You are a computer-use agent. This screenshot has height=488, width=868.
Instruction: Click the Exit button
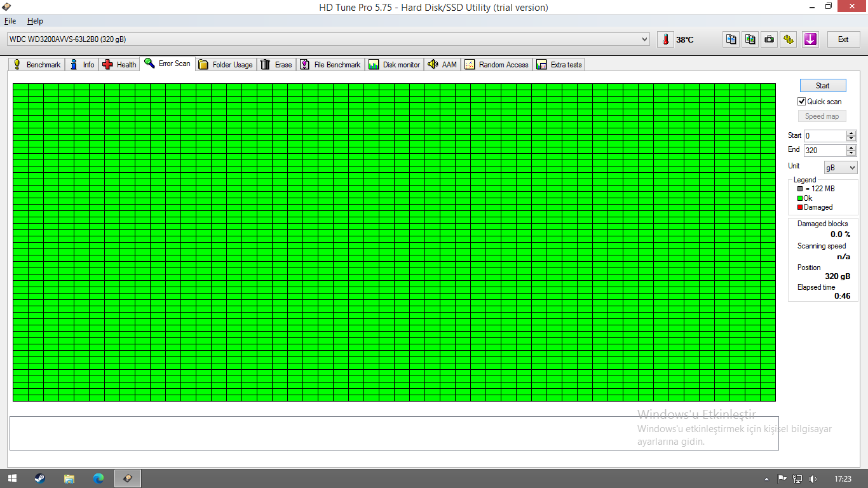[x=843, y=39]
